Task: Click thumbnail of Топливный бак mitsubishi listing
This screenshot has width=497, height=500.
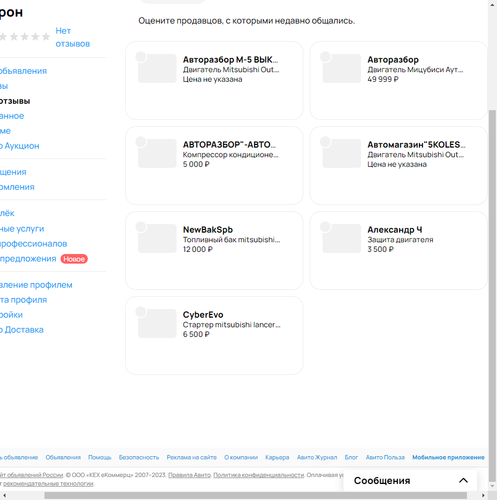Action: [x=157, y=238]
